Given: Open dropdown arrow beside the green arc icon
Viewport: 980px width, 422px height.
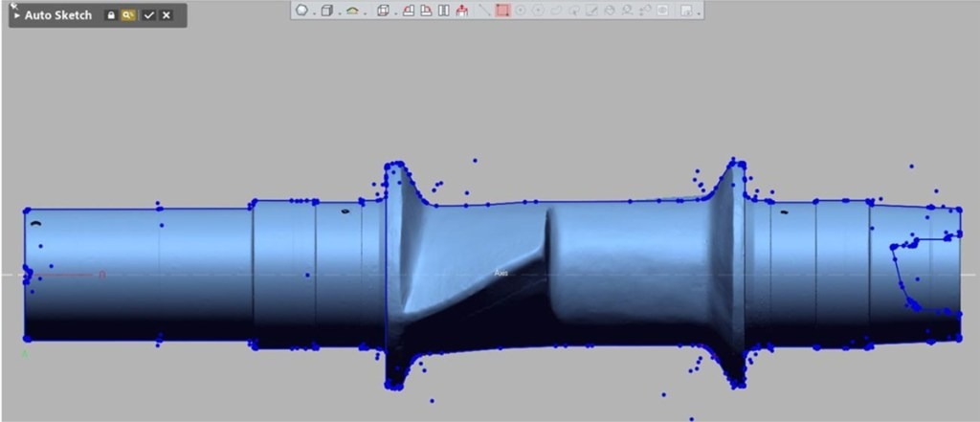Looking at the screenshot, I should (x=364, y=12).
